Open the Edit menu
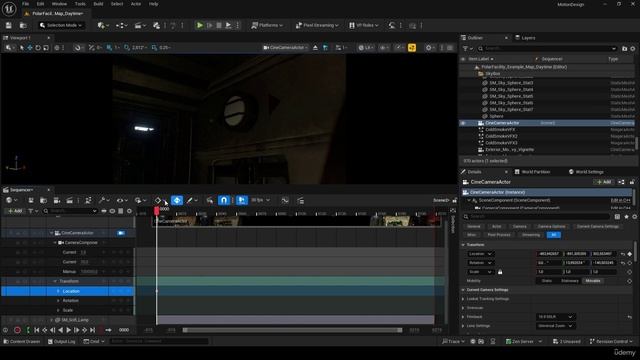640x360 pixels. tap(40, 4)
